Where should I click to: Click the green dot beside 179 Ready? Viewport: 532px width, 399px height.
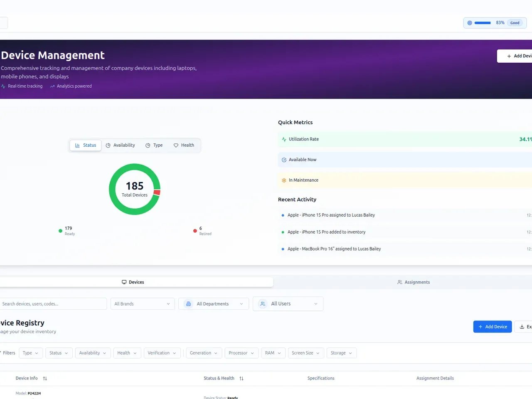[x=61, y=231]
